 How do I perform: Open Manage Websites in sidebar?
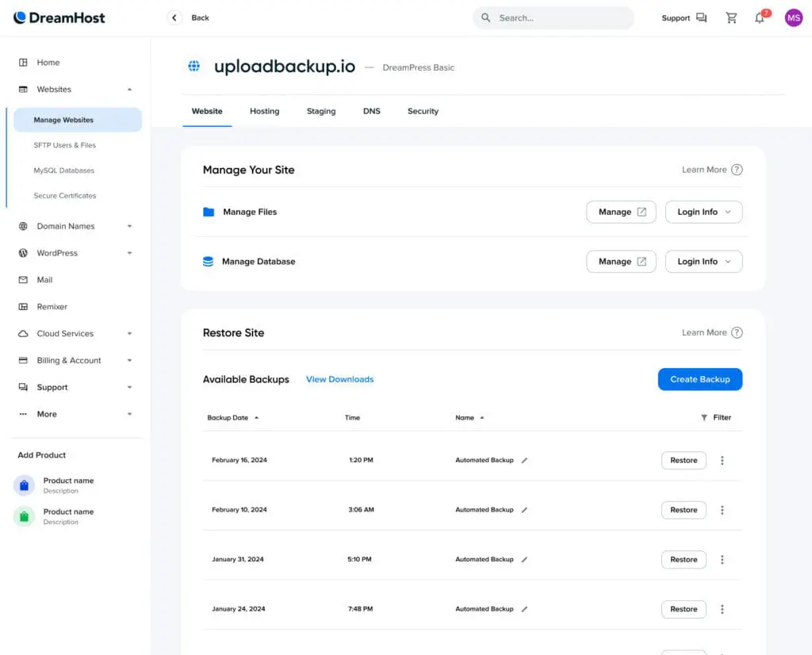(x=78, y=120)
